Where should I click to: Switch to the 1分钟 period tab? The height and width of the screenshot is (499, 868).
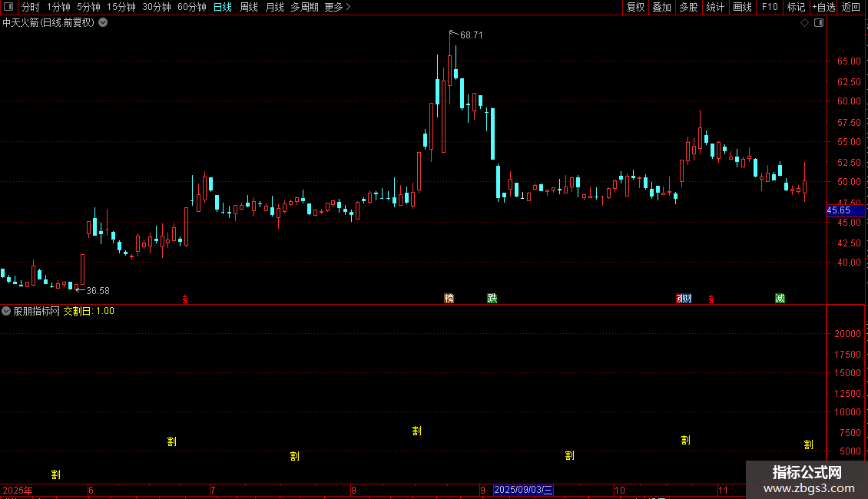58,7
